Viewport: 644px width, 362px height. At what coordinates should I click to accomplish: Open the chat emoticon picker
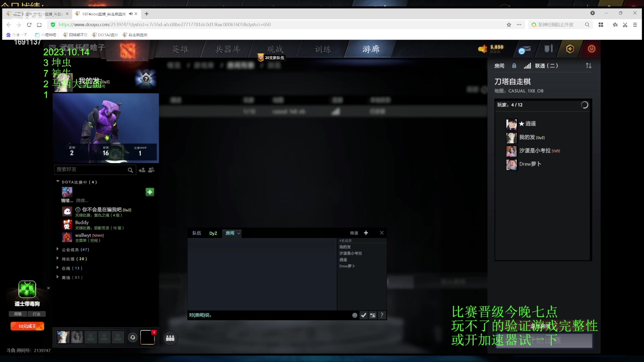coord(355,315)
